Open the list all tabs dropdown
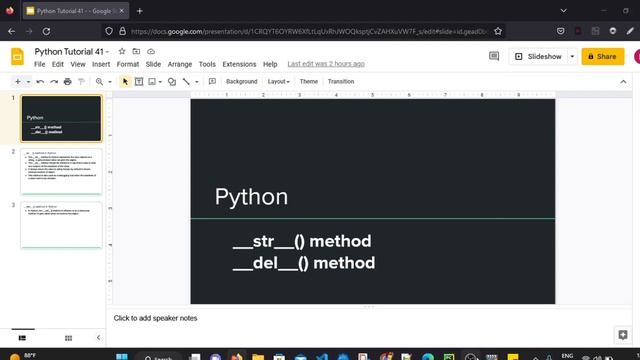Viewport: 640px width, 360px height. pyautogui.click(x=564, y=11)
